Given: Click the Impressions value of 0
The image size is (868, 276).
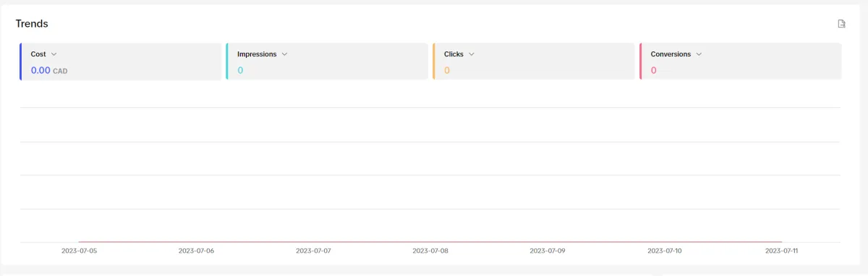Looking at the screenshot, I should pyautogui.click(x=240, y=70).
